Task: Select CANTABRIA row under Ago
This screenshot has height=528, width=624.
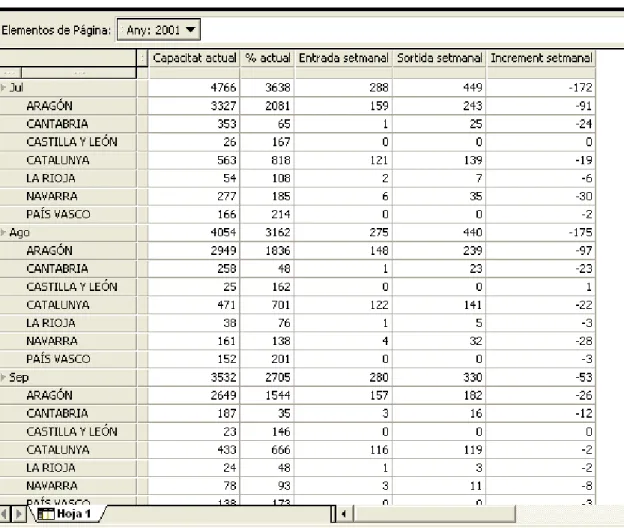Action: 68,269
